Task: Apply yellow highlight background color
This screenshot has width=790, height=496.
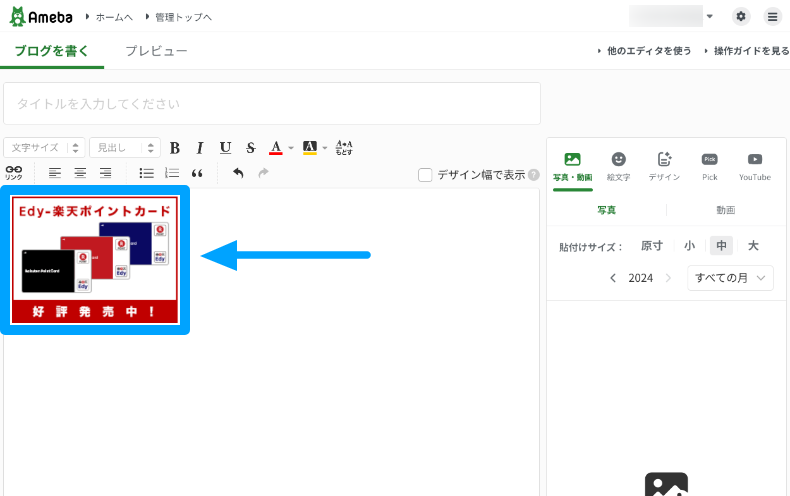Action: (x=309, y=147)
